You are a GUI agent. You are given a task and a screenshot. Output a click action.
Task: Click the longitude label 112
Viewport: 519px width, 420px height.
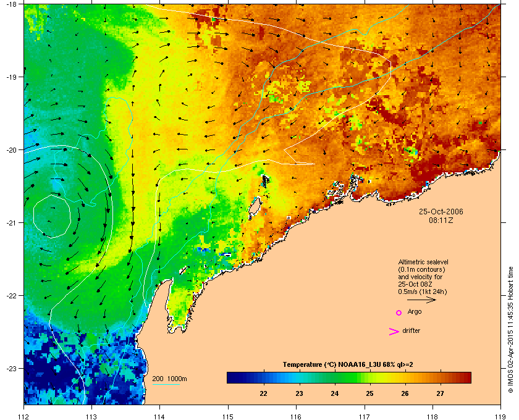(x=24, y=416)
